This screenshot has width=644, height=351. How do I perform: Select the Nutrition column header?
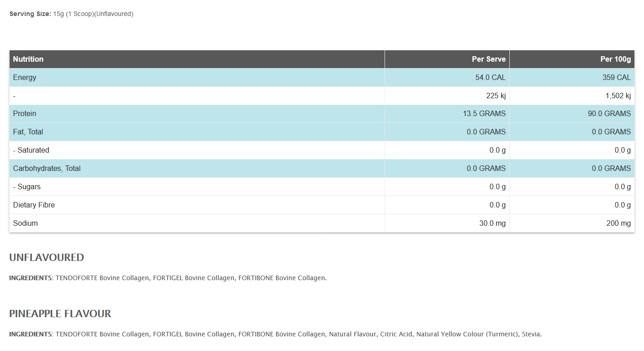197,59
